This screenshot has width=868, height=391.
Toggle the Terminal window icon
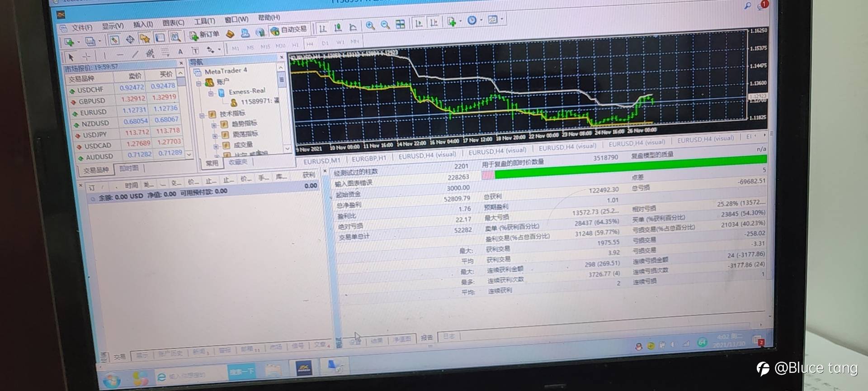point(160,38)
